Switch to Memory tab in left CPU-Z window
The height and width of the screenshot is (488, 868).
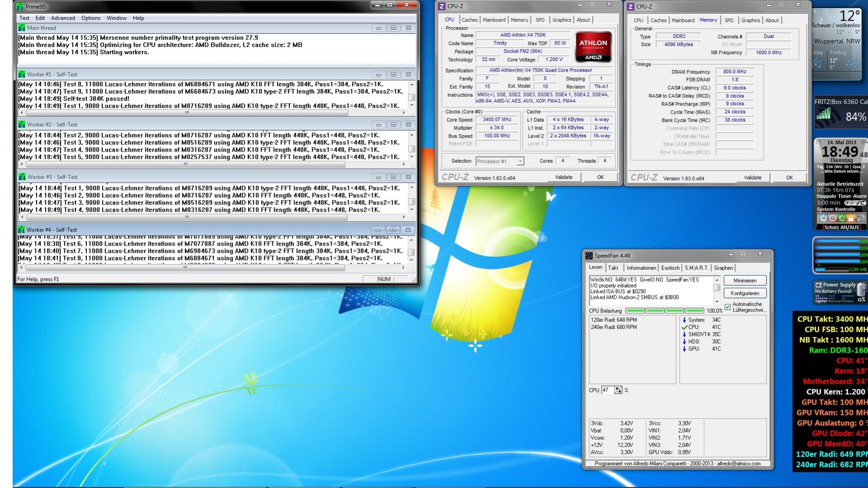click(519, 20)
